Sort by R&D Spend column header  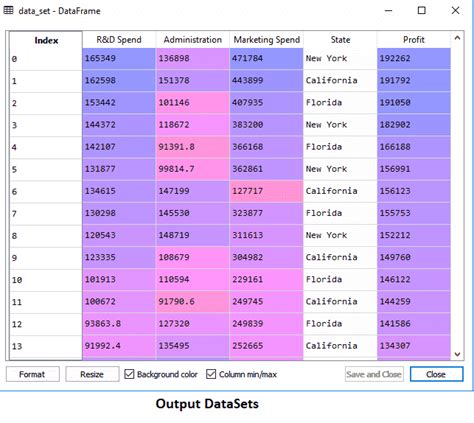pyautogui.click(x=119, y=40)
